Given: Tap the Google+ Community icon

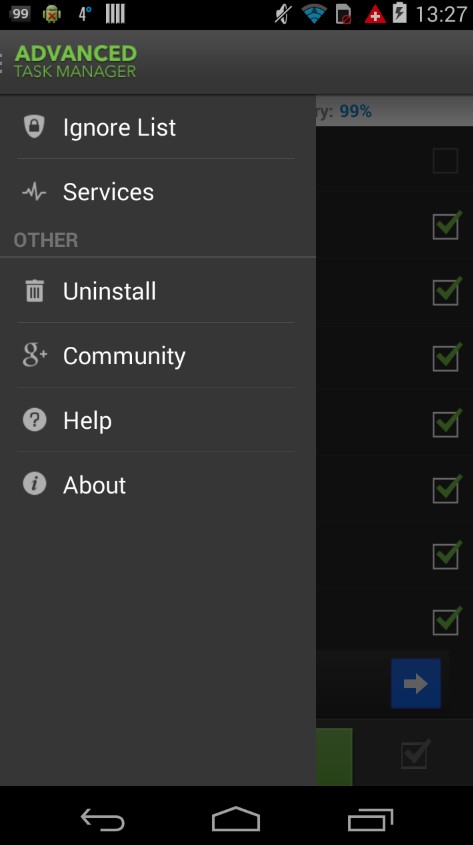Looking at the screenshot, I should click(x=34, y=355).
